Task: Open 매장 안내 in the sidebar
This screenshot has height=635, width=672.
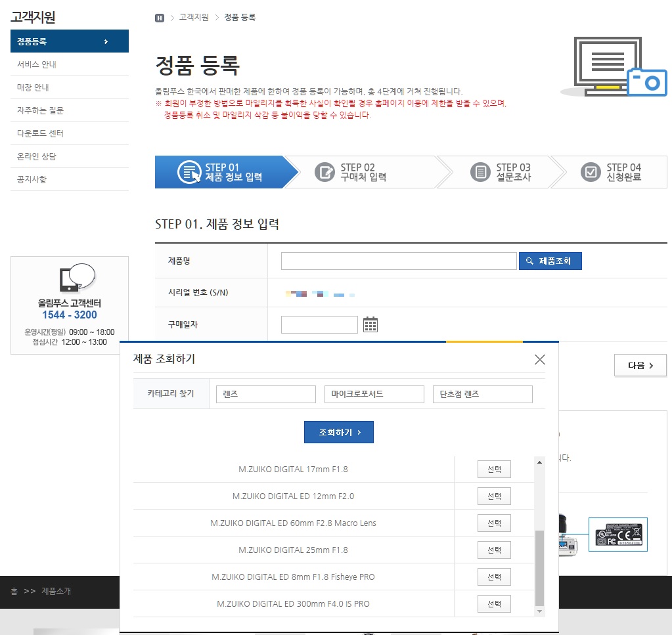Action: pyautogui.click(x=70, y=87)
